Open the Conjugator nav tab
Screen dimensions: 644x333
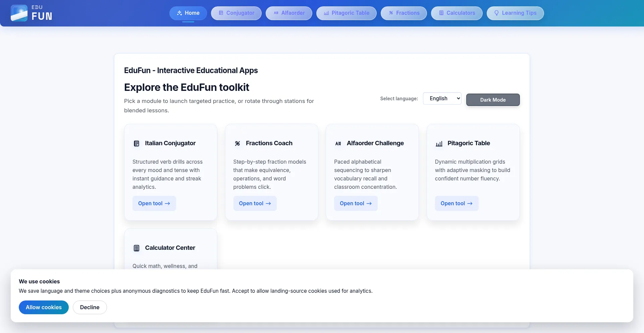236,13
